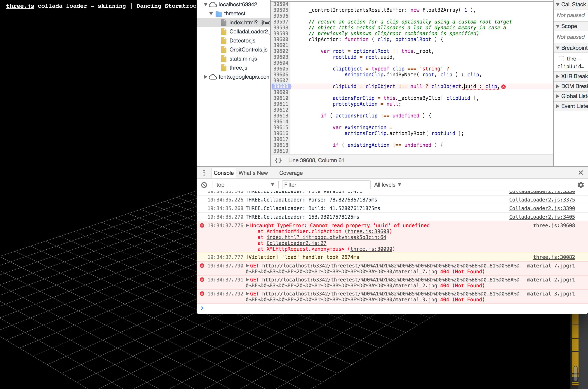Screen dimensions: 588x389
Task: Open the Coverage tab
Action: pyautogui.click(x=291, y=173)
